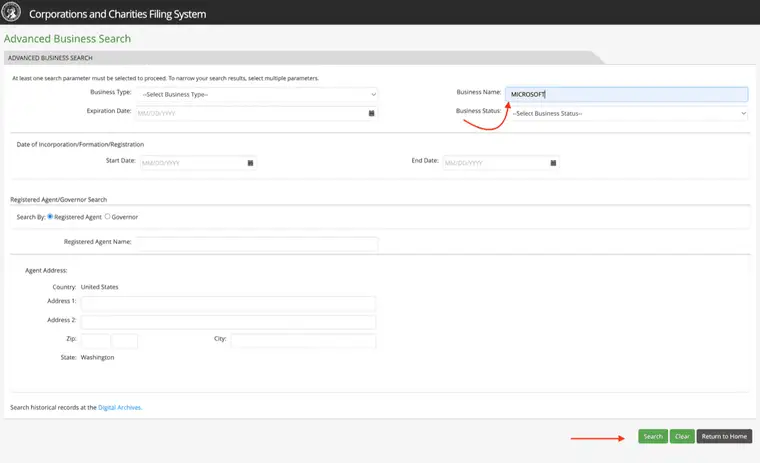The height and width of the screenshot is (463, 760).
Task: Click the state seal logo icon
Action: (x=11, y=12)
